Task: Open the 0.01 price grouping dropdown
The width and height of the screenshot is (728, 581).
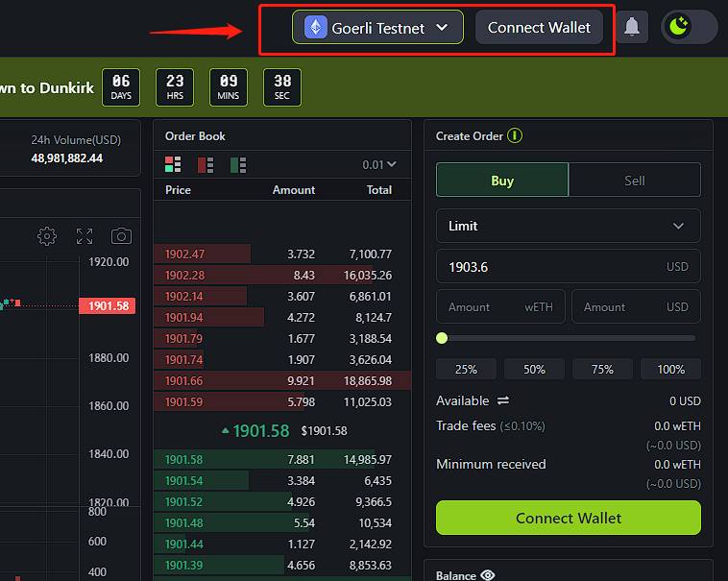Action: (x=379, y=165)
